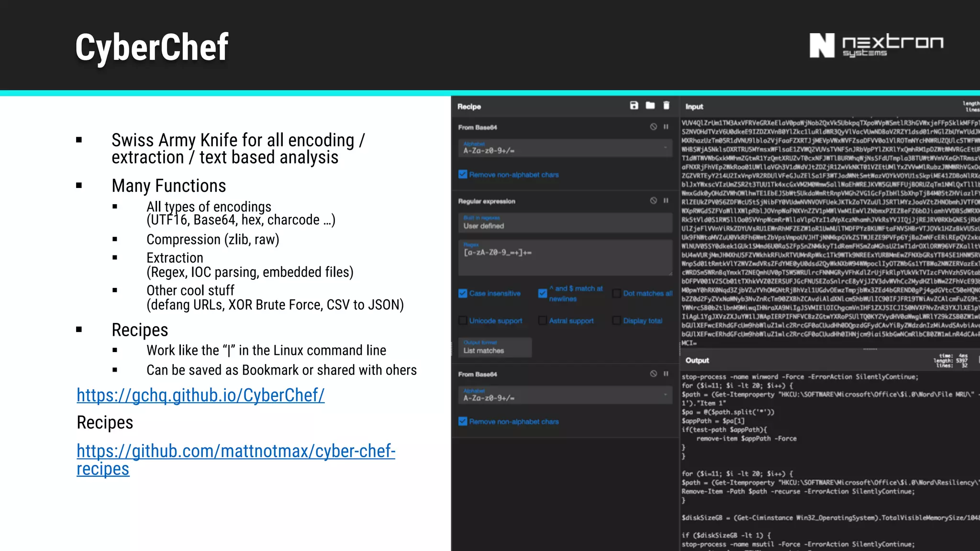Toggle Case insensitive checkbox

pos(463,293)
